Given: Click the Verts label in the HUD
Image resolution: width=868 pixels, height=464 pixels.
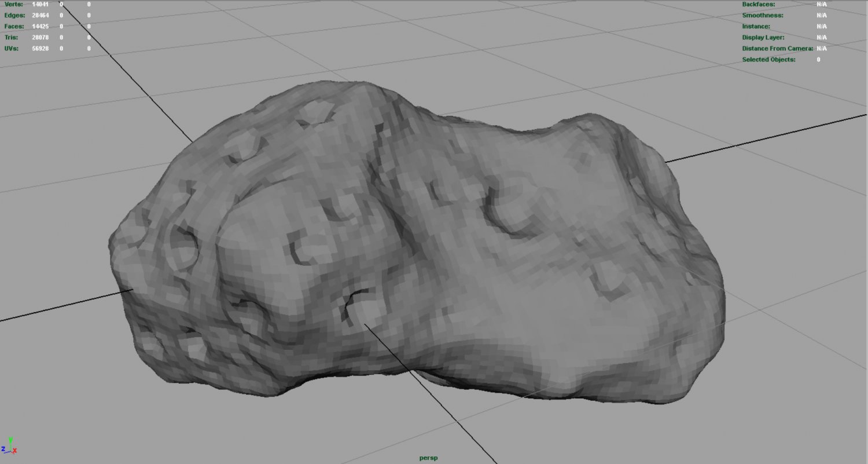Looking at the screenshot, I should coord(13,4).
